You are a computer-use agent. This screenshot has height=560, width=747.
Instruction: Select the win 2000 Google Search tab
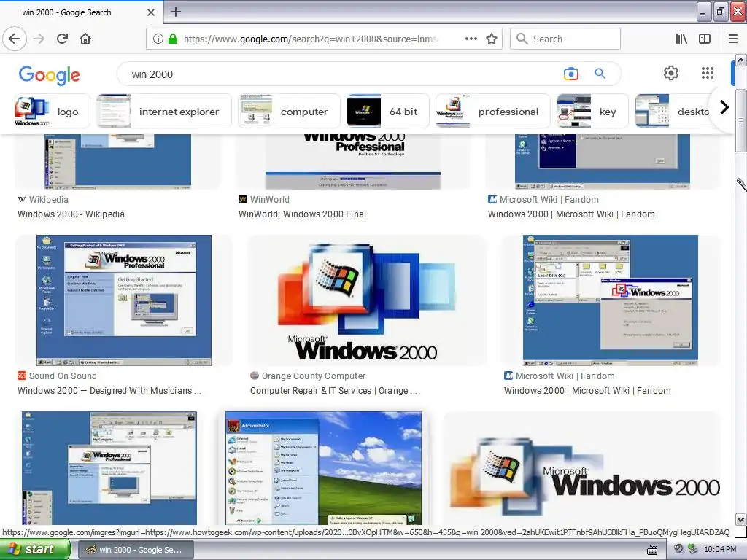82,12
